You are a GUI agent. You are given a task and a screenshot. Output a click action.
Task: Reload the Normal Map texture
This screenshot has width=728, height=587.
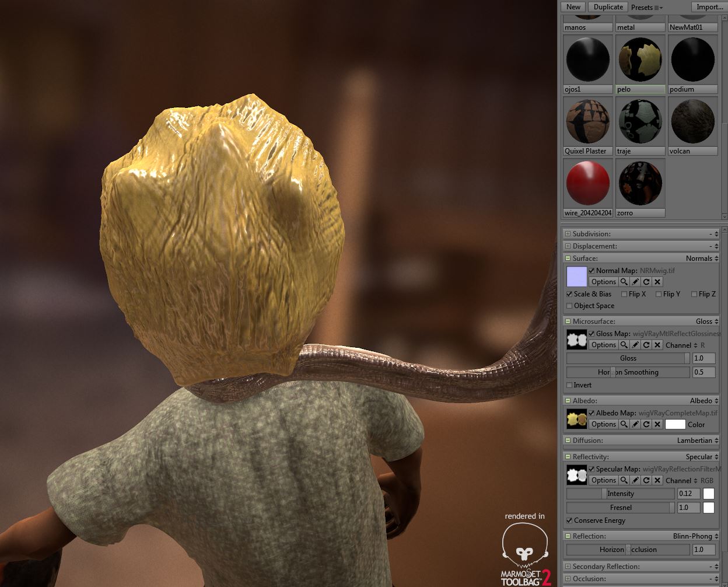point(646,282)
